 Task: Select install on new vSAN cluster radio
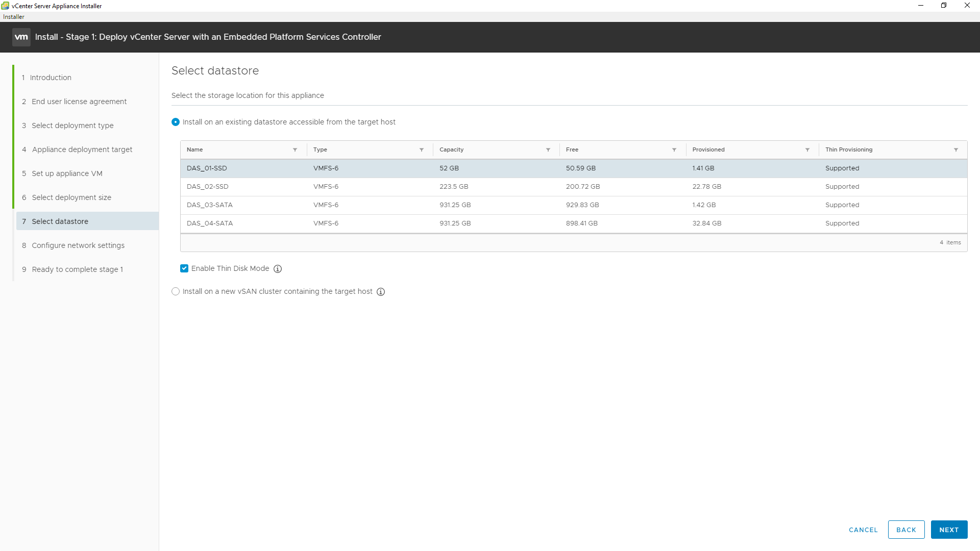(x=176, y=291)
